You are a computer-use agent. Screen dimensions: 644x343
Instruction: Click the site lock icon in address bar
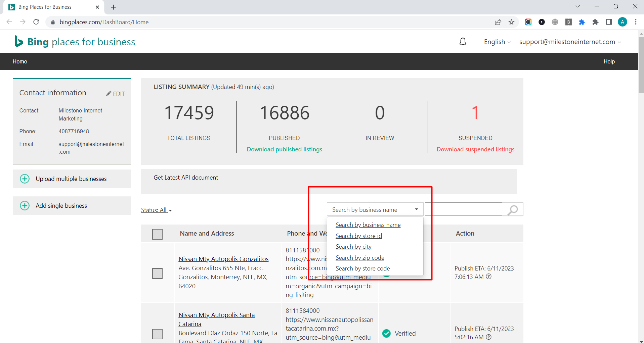(x=53, y=22)
